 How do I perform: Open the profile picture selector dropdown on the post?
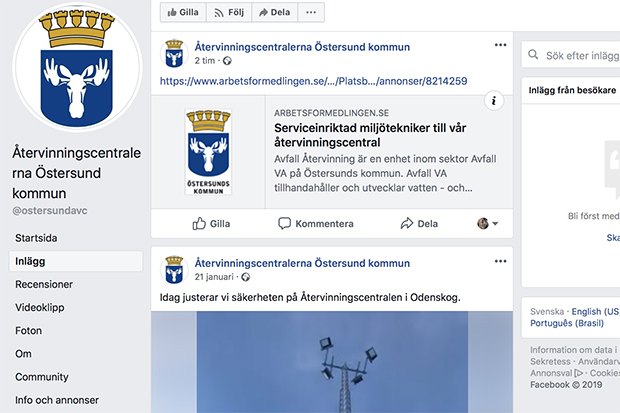tap(488, 224)
